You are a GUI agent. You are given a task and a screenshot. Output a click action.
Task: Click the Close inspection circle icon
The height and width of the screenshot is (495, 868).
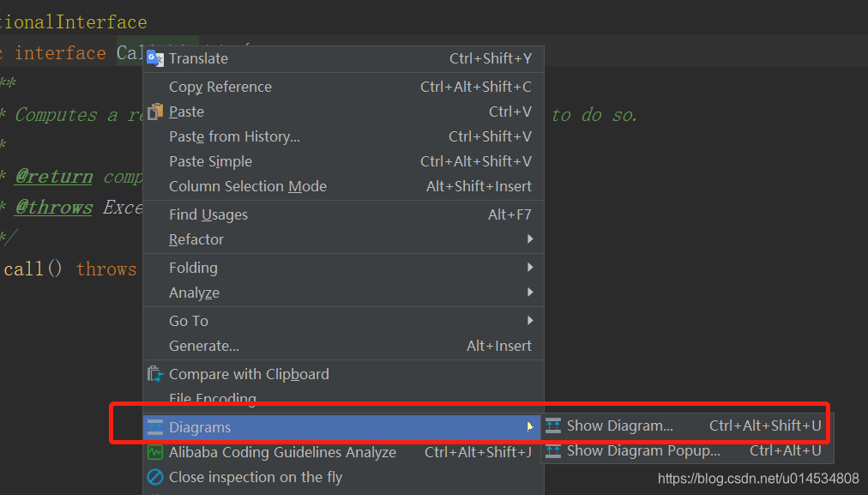[x=155, y=477]
